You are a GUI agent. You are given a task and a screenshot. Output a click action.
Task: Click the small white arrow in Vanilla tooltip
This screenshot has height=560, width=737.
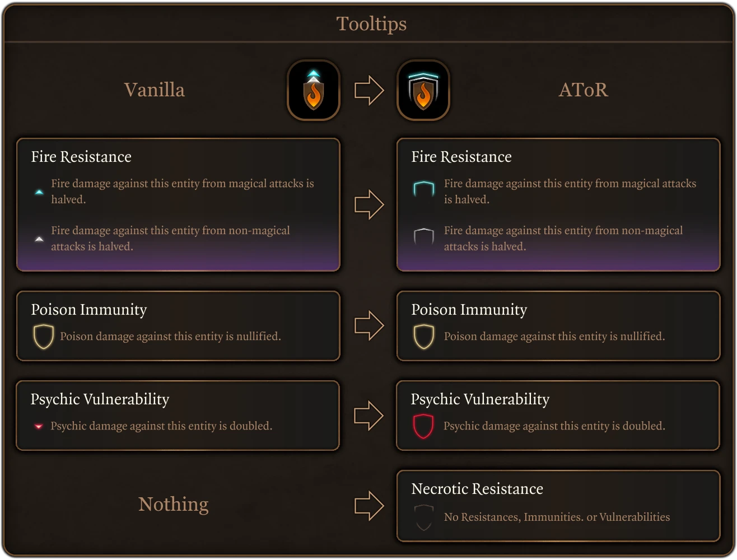[x=39, y=239]
